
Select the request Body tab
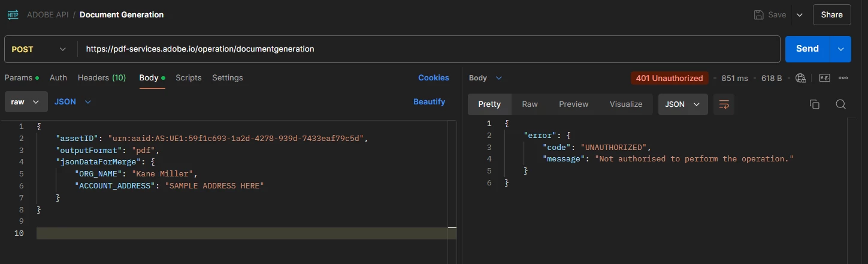point(152,78)
